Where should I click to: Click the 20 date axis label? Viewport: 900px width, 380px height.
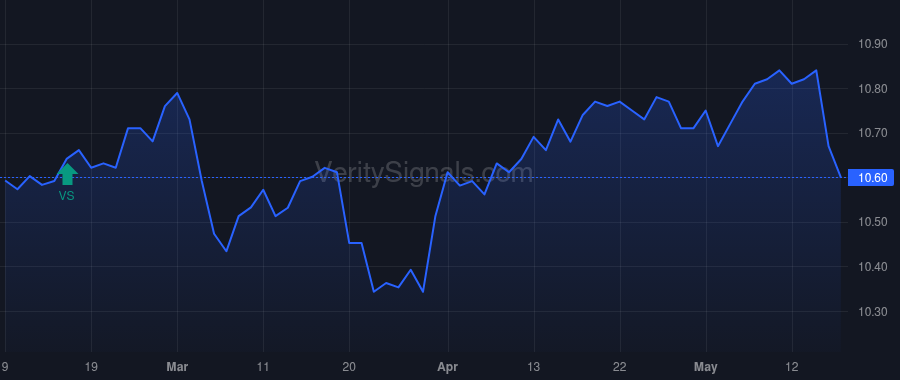[x=349, y=367]
